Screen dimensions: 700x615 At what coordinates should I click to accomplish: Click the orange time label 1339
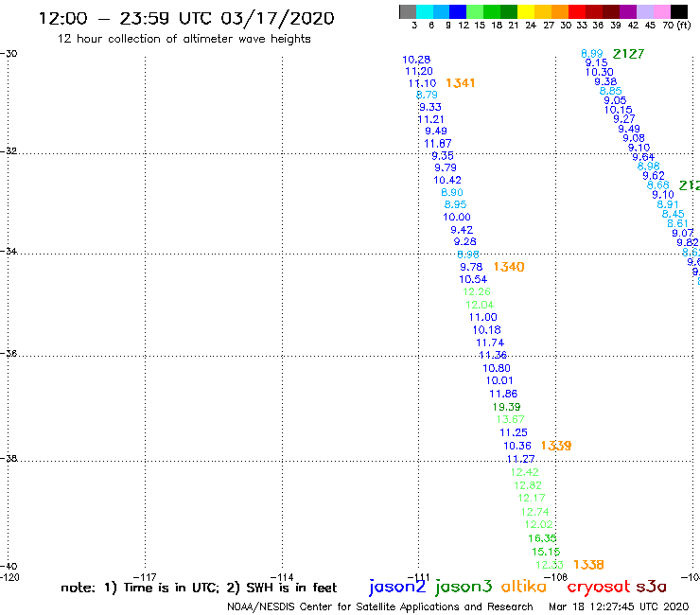[556, 446]
